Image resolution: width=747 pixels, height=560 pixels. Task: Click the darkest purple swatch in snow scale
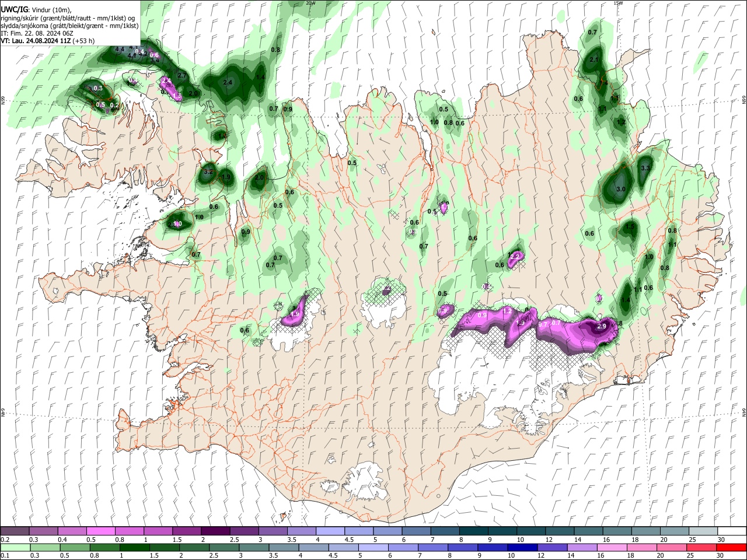click(x=215, y=531)
